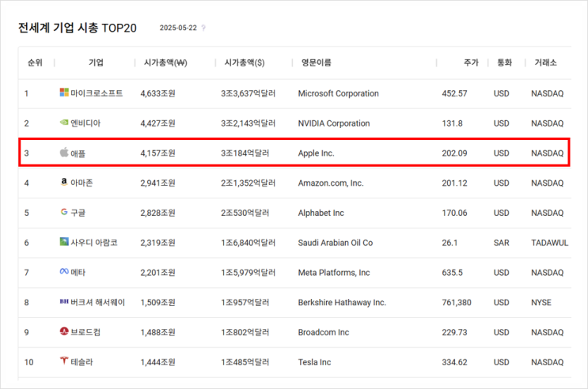Open the 사우디 아람코 company name

[94, 243]
